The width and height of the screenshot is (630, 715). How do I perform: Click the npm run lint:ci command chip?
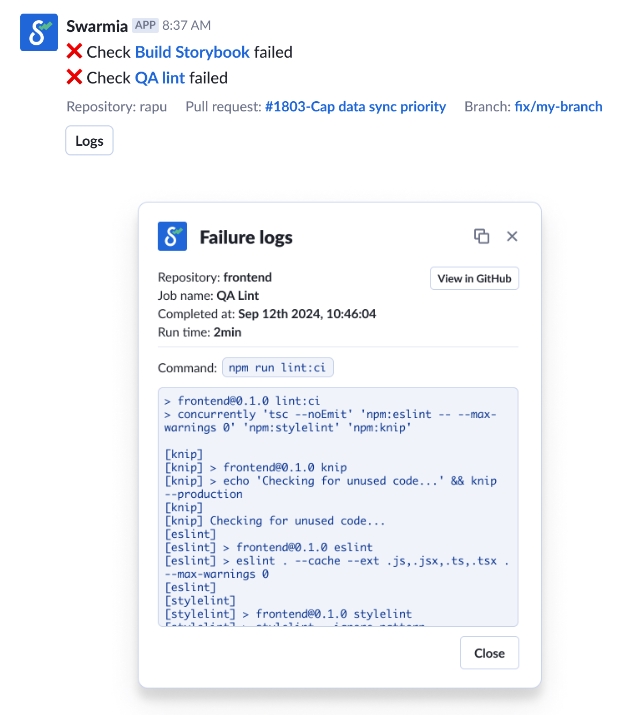coord(278,367)
